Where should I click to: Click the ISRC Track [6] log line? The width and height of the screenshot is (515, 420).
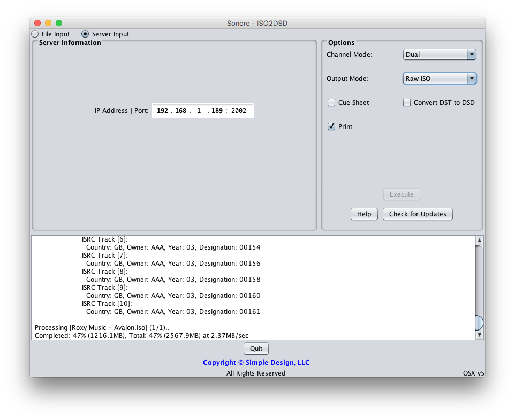pyautogui.click(x=105, y=239)
